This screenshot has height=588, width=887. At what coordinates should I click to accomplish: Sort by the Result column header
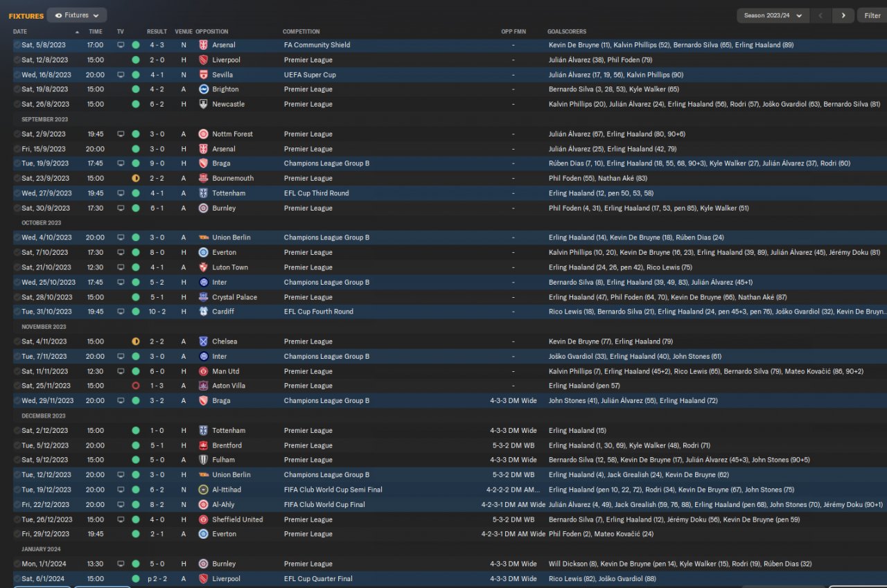157,32
